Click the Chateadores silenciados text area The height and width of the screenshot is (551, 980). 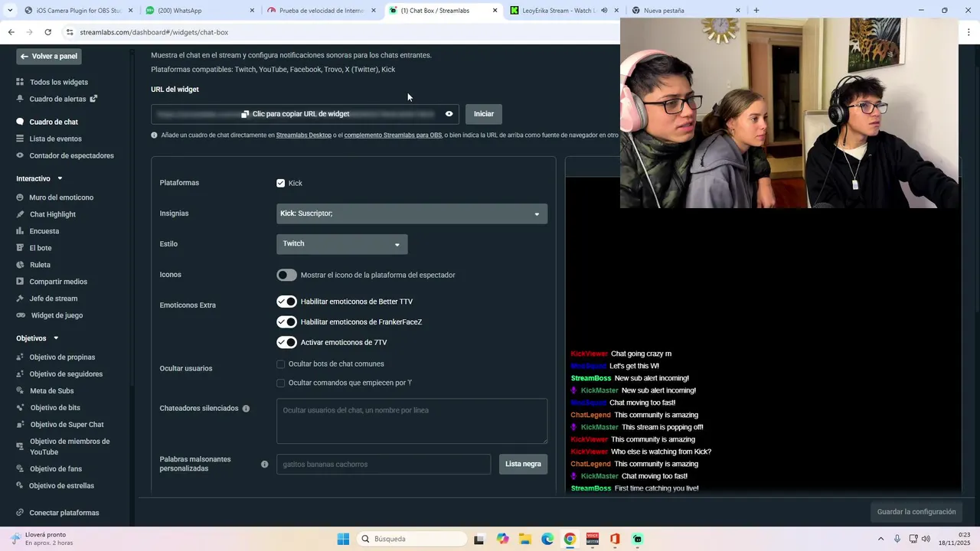(x=412, y=421)
